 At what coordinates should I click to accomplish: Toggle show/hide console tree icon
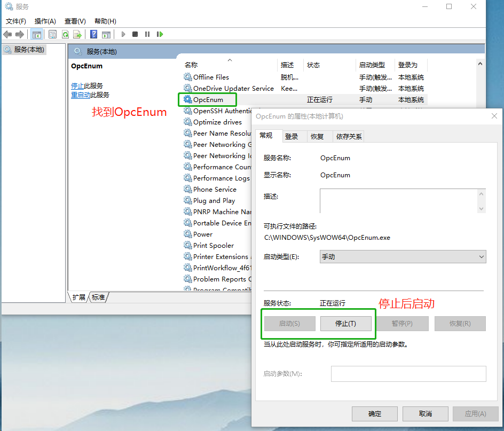click(37, 34)
